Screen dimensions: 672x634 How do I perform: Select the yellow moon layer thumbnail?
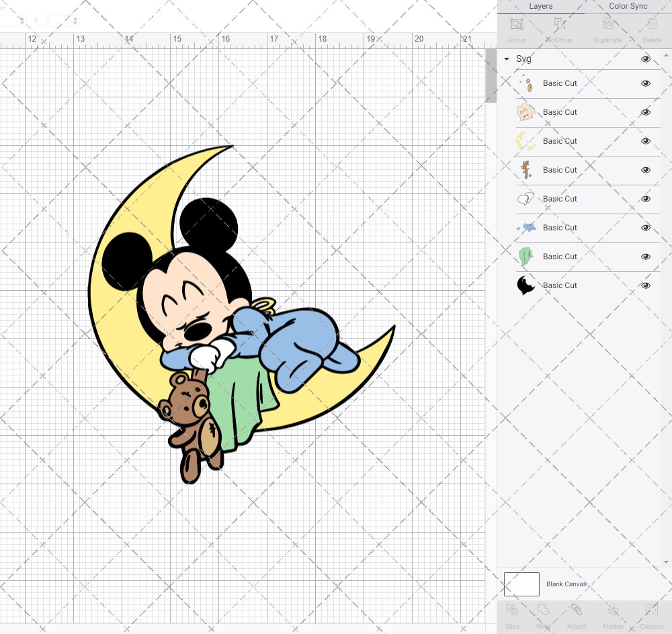click(x=526, y=141)
